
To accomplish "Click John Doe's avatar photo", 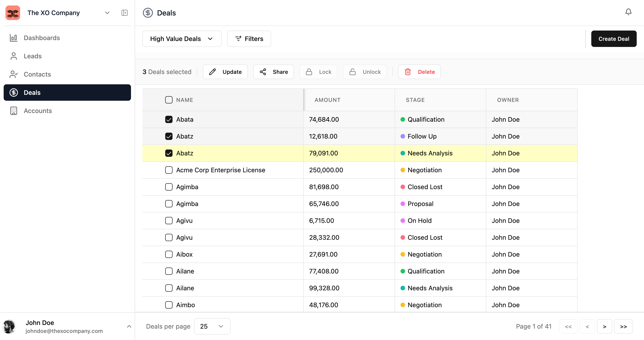I will click(9, 326).
